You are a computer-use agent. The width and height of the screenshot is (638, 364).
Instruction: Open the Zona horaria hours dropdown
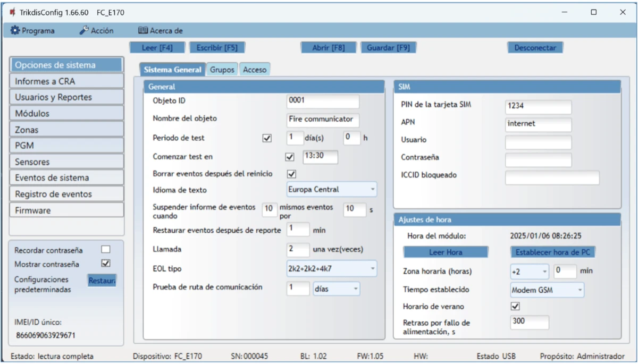point(529,272)
